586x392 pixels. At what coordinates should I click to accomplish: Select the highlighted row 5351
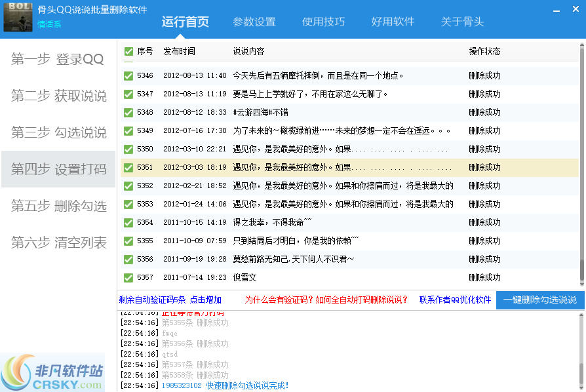click(295, 167)
